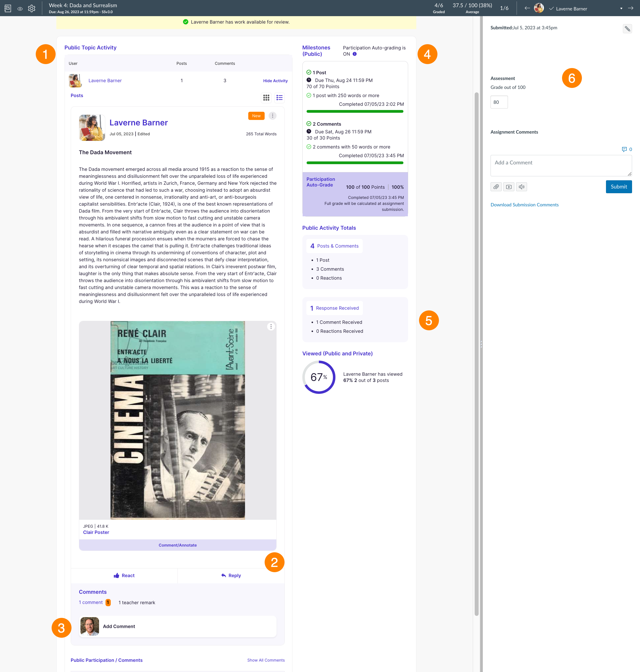
Task: Toggle the eye visibility icon in header
Action: 20,9
